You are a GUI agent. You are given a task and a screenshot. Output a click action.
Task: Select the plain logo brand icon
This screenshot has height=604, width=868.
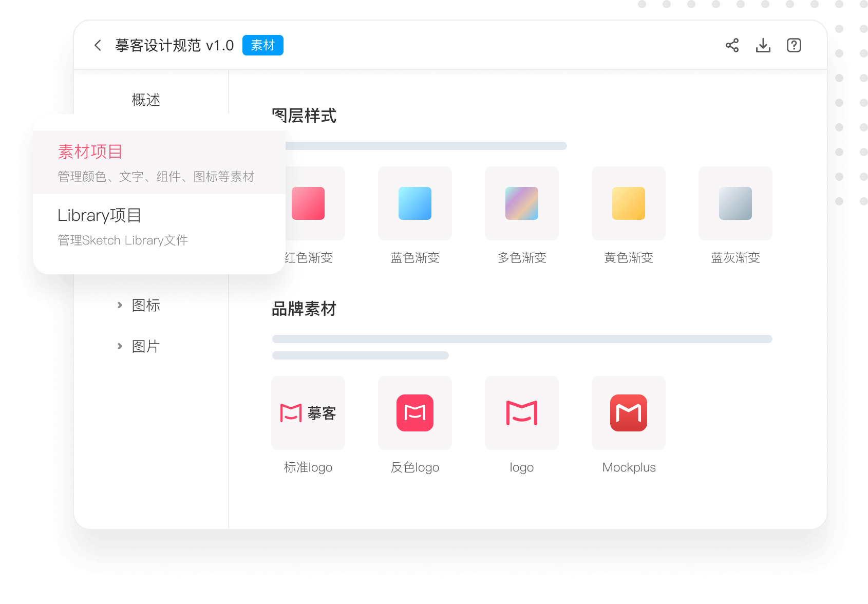522,413
